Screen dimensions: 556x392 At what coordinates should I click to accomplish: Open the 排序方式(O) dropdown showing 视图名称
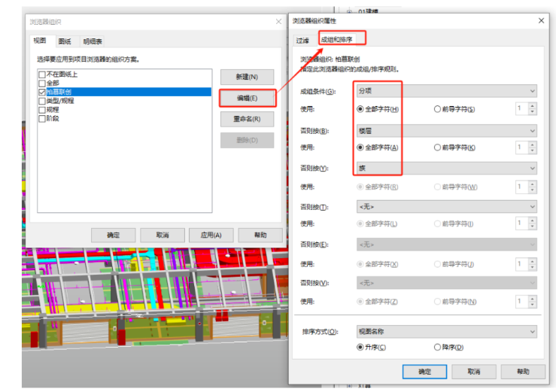coord(447,332)
